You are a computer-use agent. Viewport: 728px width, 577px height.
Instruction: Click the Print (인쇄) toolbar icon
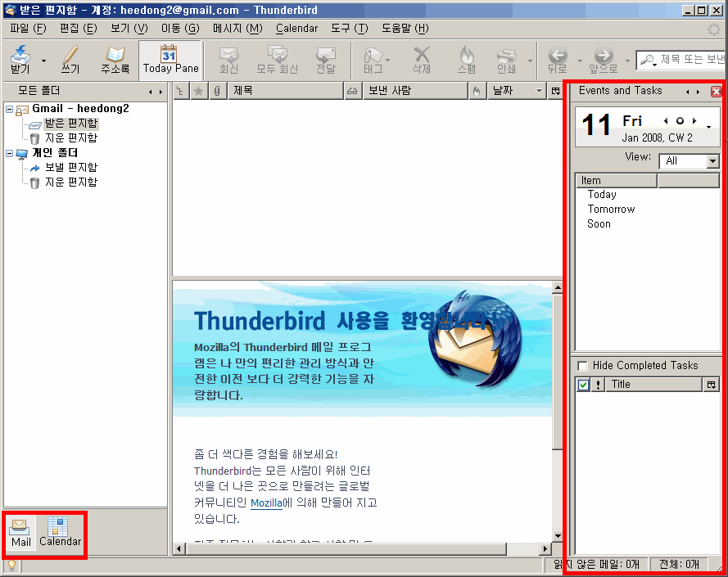pos(507,60)
